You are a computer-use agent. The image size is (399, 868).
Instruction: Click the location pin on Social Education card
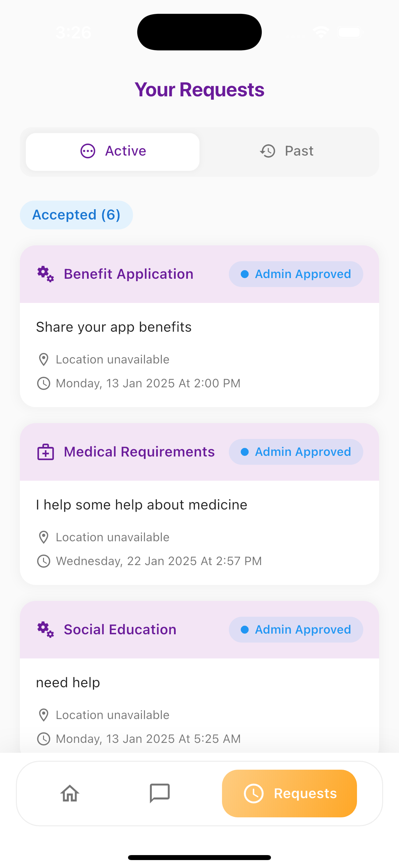[x=43, y=715]
